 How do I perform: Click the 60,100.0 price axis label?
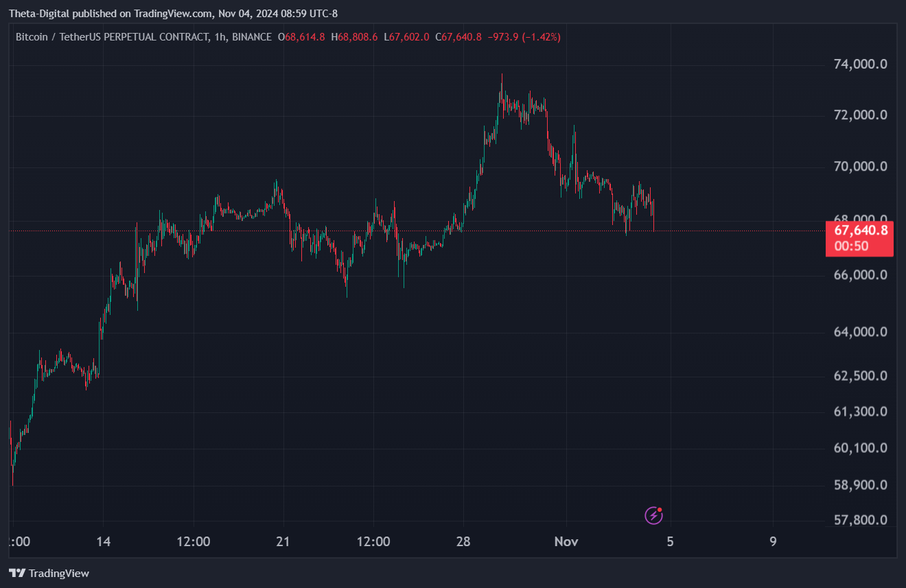click(x=861, y=448)
